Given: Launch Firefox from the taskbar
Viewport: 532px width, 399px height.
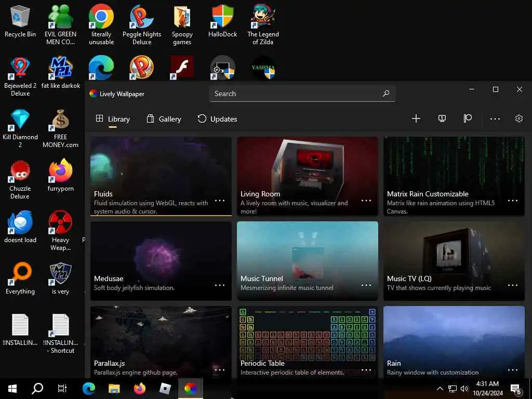Looking at the screenshot, I should [139, 389].
